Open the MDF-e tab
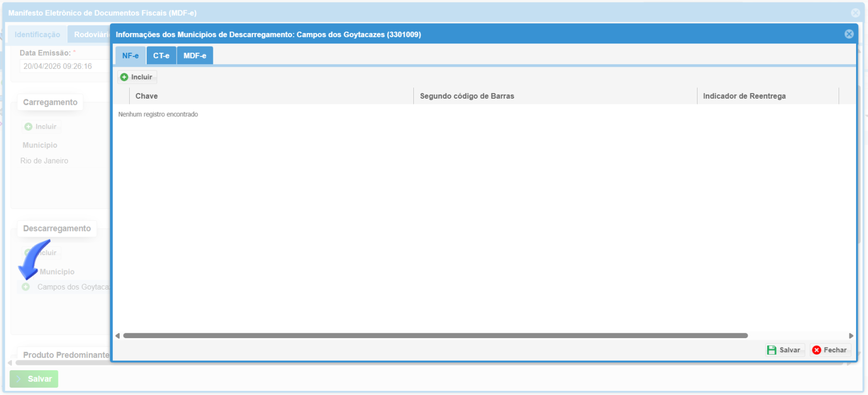Viewport: 868px width, 395px height. coord(195,55)
